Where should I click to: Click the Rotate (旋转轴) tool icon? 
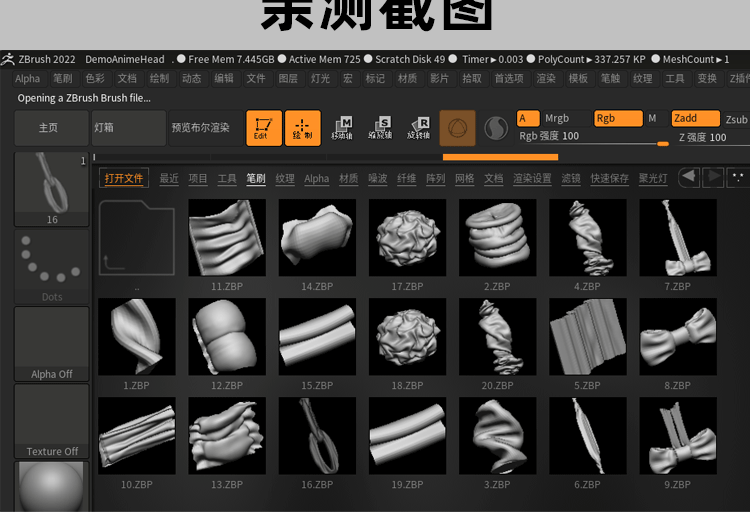(418, 128)
